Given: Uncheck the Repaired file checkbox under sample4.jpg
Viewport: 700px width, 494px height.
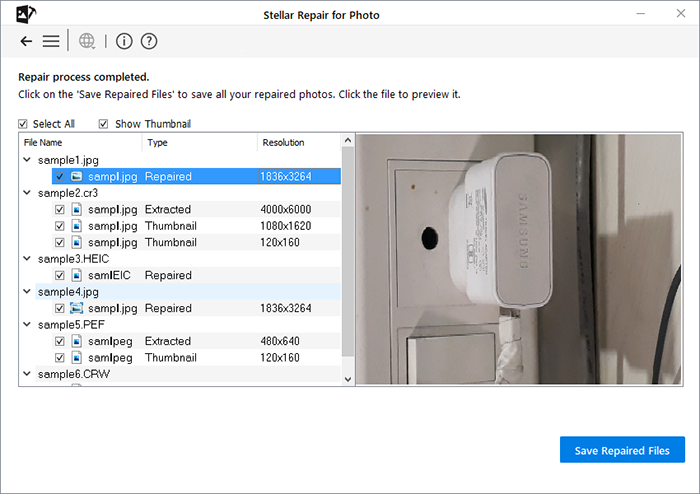Looking at the screenshot, I should click(59, 308).
